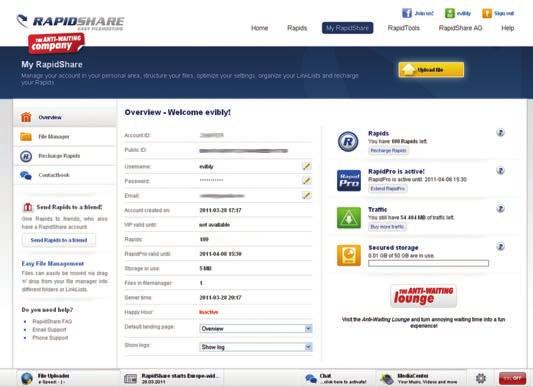Click the Facebook Join us icon
The height and width of the screenshot is (387, 533).
coord(407,13)
